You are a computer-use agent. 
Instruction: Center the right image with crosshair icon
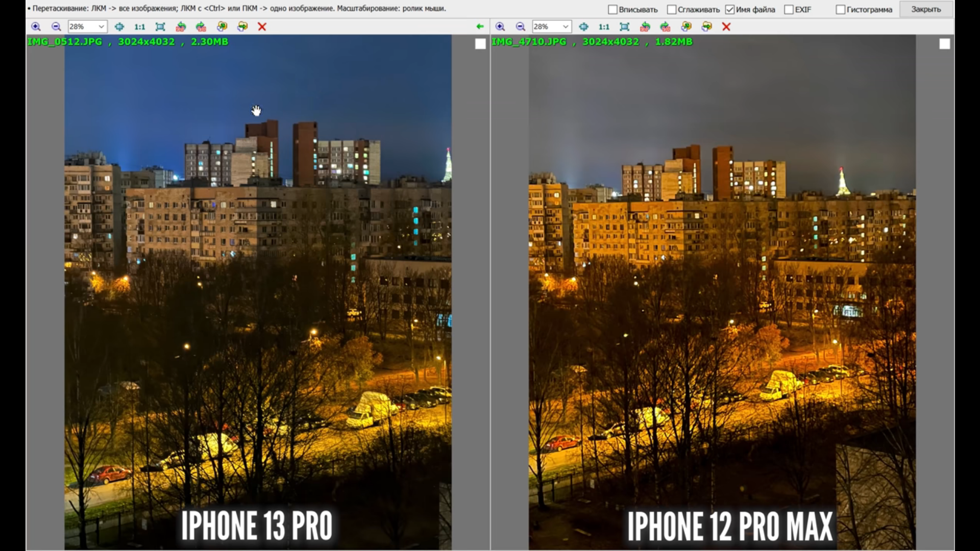583,27
